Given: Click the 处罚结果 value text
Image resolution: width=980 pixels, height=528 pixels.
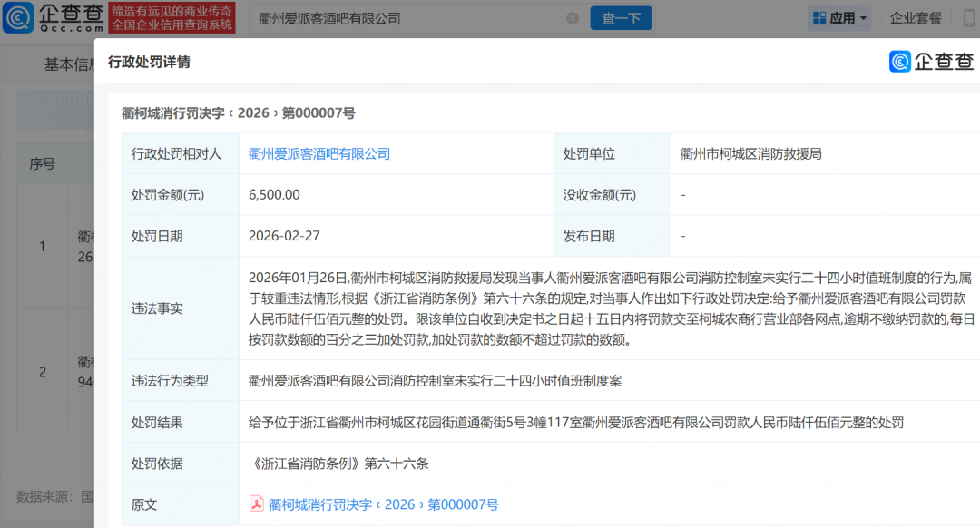Looking at the screenshot, I should tap(576, 423).
